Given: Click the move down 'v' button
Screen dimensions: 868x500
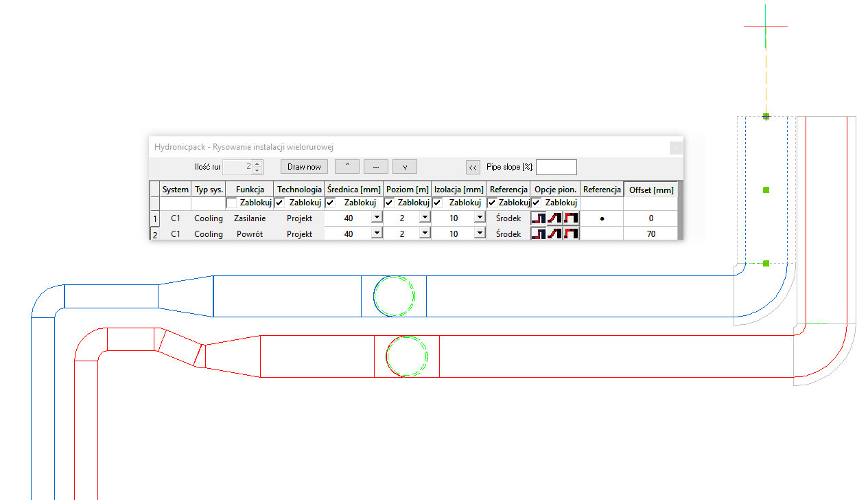Looking at the screenshot, I should [x=405, y=167].
